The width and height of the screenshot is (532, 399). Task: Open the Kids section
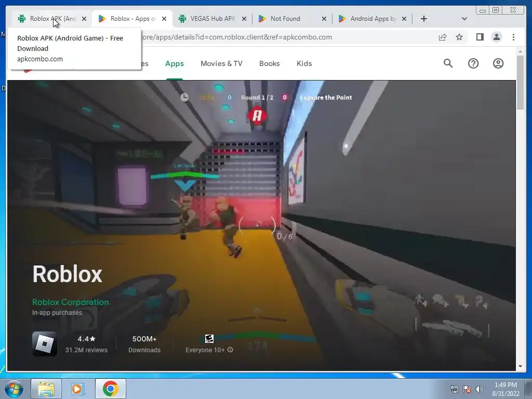click(304, 63)
